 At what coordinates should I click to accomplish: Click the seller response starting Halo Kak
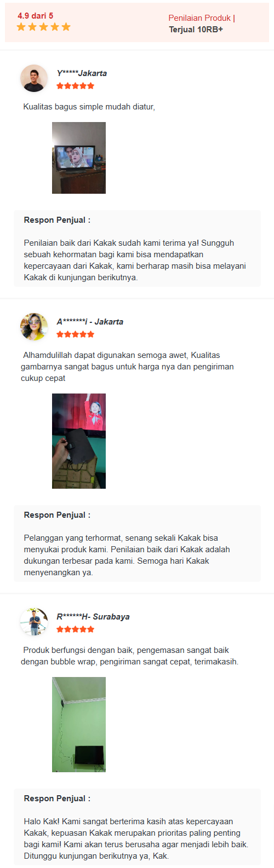click(136, 838)
